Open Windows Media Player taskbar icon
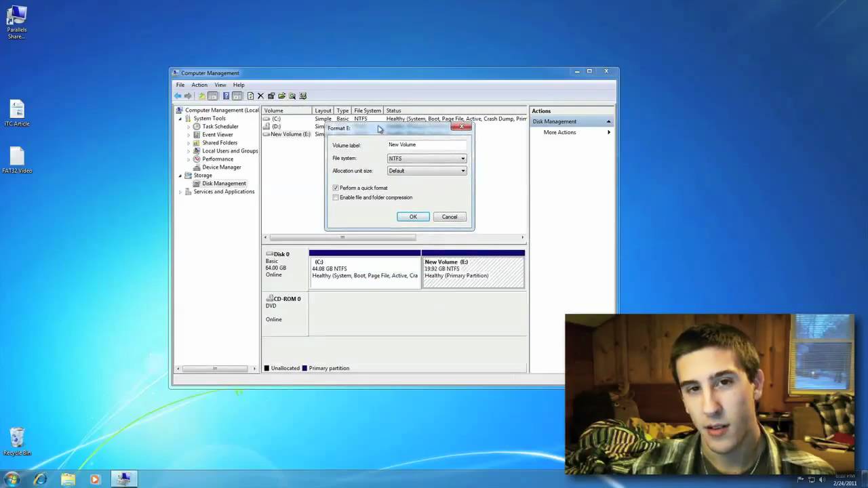 (x=95, y=479)
